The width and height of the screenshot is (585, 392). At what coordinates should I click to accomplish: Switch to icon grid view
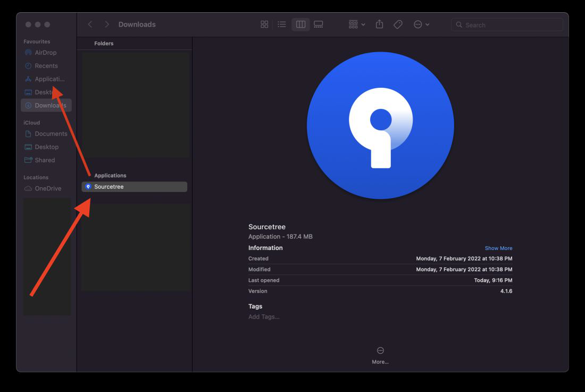tap(264, 24)
